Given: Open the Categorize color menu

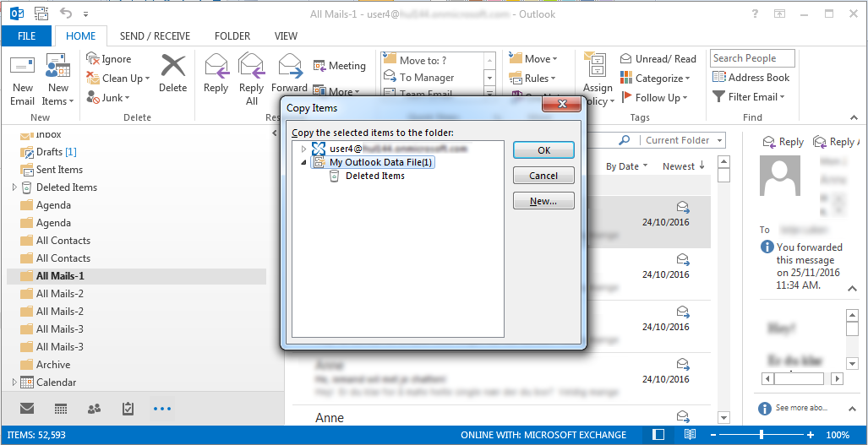Looking at the screenshot, I should [655, 79].
